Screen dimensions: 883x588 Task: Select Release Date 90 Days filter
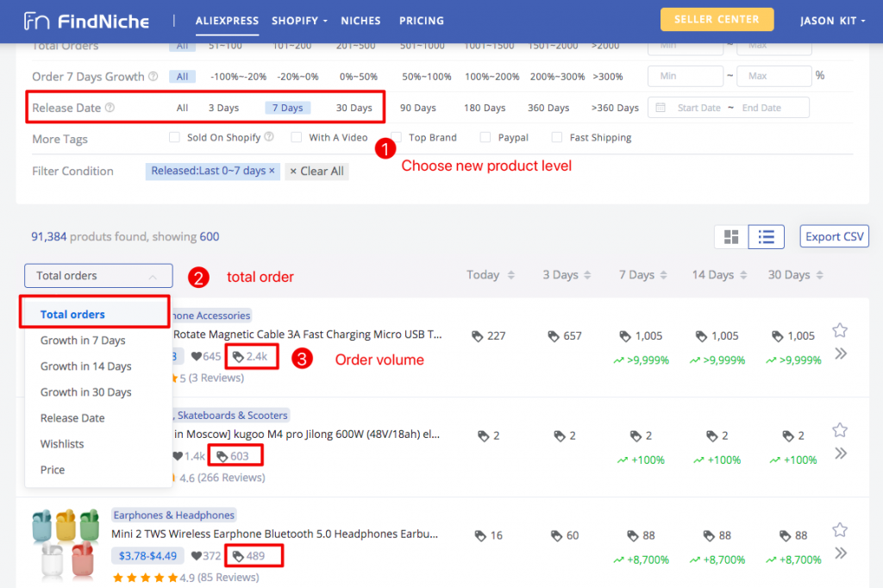click(418, 108)
